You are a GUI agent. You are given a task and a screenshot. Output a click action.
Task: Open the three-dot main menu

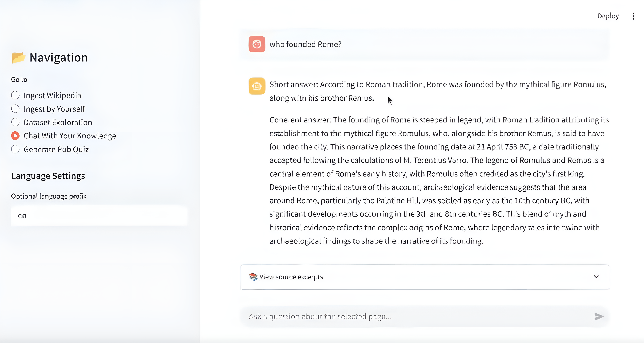(x=633, y=16)
